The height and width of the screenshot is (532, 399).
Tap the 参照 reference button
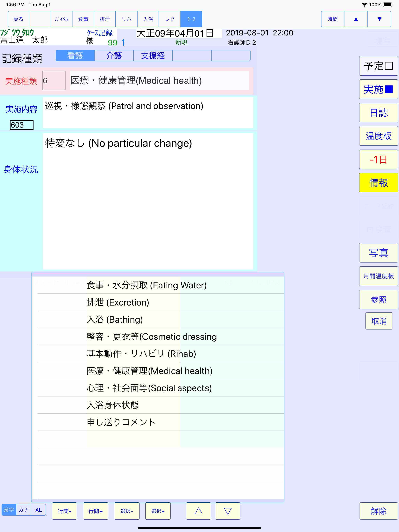(x=379, y=299)
